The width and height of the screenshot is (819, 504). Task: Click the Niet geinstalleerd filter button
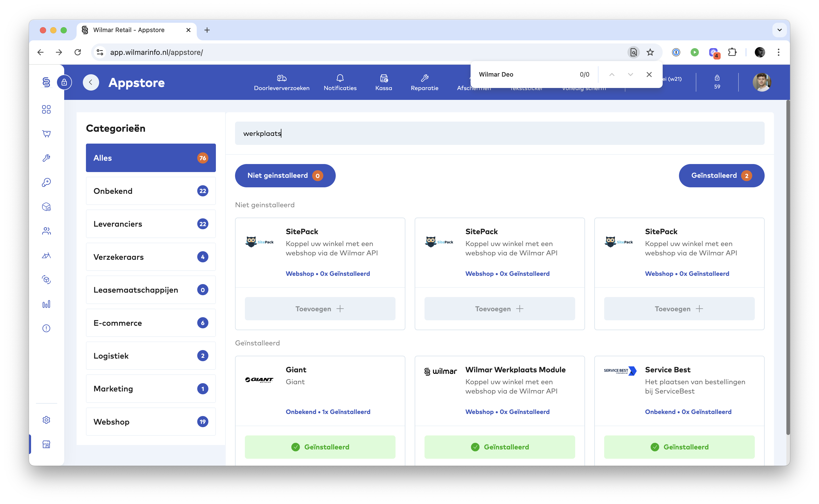click(285, 175)
